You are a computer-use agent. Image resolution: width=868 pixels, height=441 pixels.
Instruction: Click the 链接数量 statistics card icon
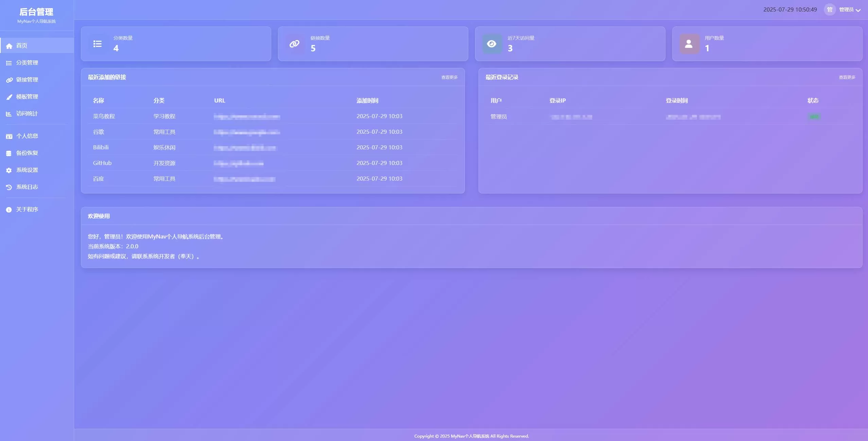(x=294, y=44)
